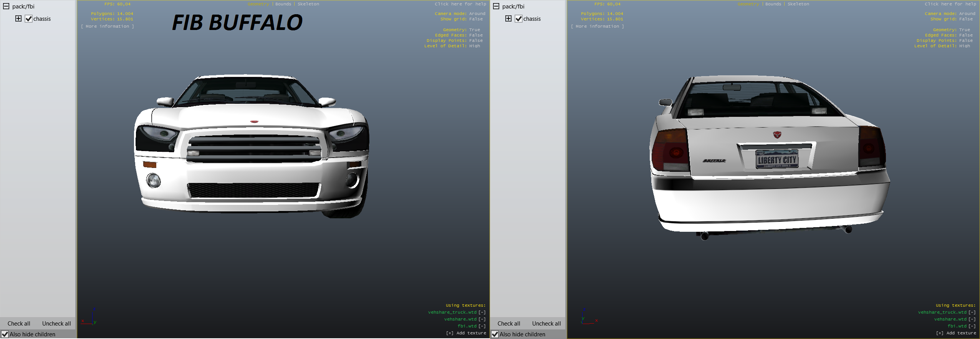The width and height of the screenshot is (980, 339).
Task: Click '[+] Add texture' in right viewer
Action: click(x=956, y=333)
